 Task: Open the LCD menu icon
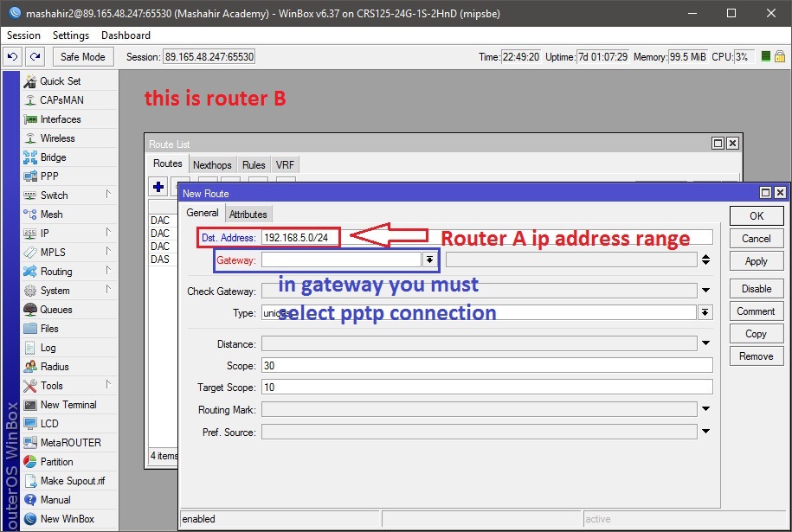click(30, 424)
